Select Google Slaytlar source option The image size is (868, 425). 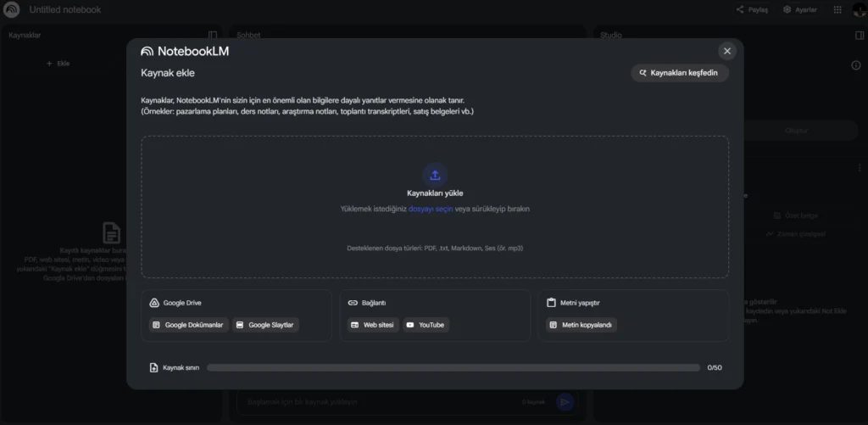pyautogui.click(x=265, y=325)
